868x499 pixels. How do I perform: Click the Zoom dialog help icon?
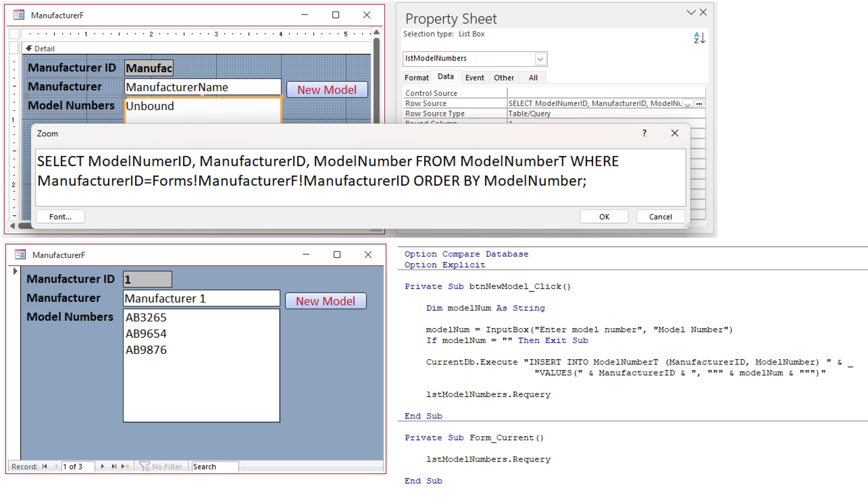tap(644, 133)
